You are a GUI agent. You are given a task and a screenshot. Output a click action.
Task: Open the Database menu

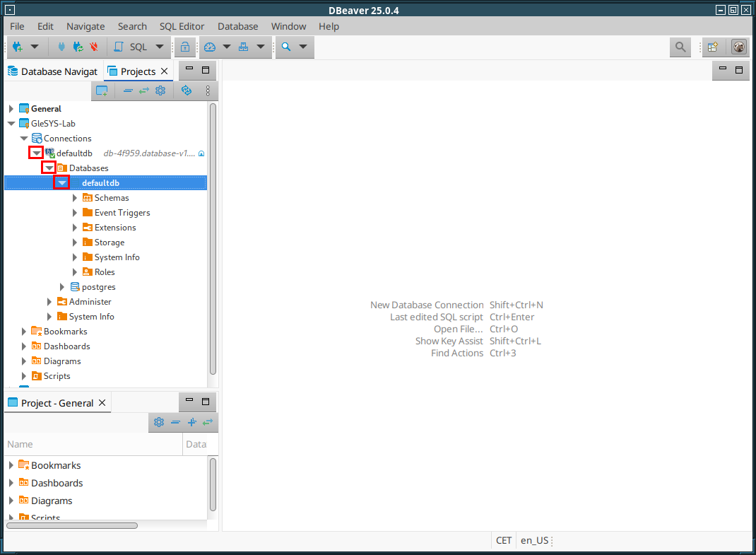pyautogui.click(x=237, y=27)
